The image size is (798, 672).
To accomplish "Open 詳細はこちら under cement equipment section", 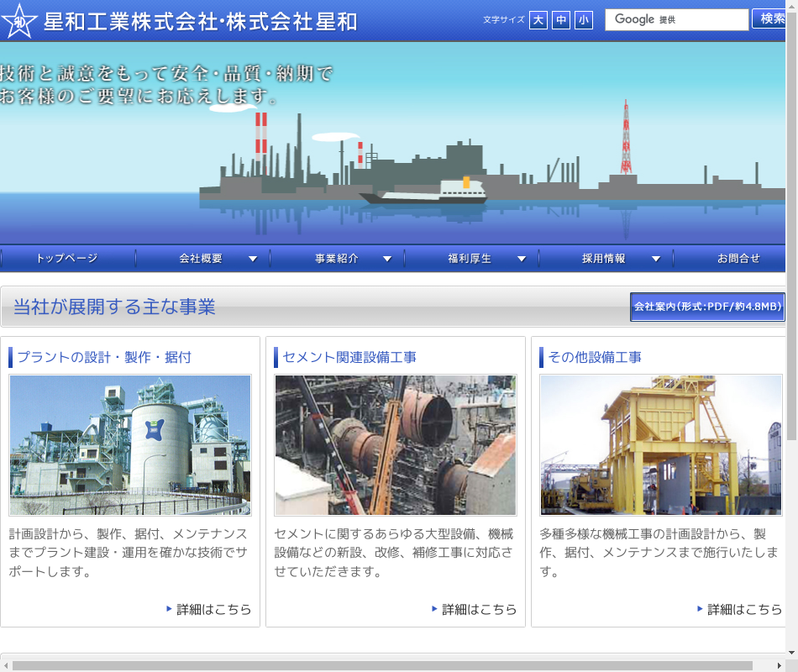I will (x=479, y=609).
